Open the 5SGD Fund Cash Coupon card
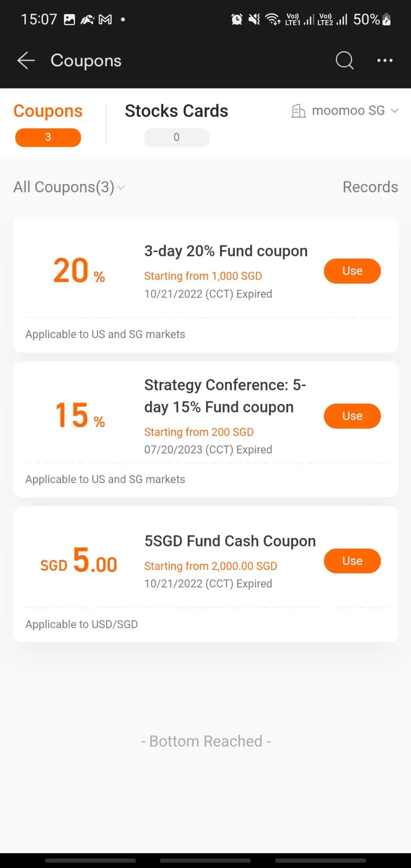The image size is (411, 868). (205, 574)
